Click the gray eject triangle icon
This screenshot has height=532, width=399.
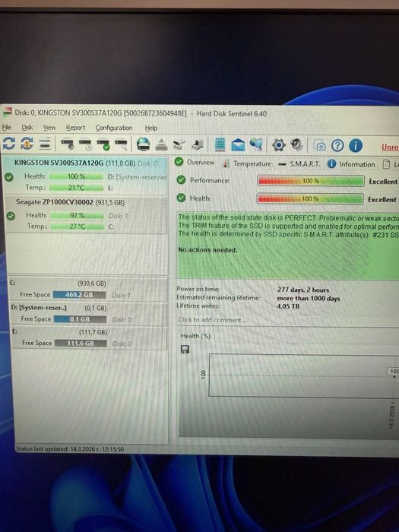(161, 145)
